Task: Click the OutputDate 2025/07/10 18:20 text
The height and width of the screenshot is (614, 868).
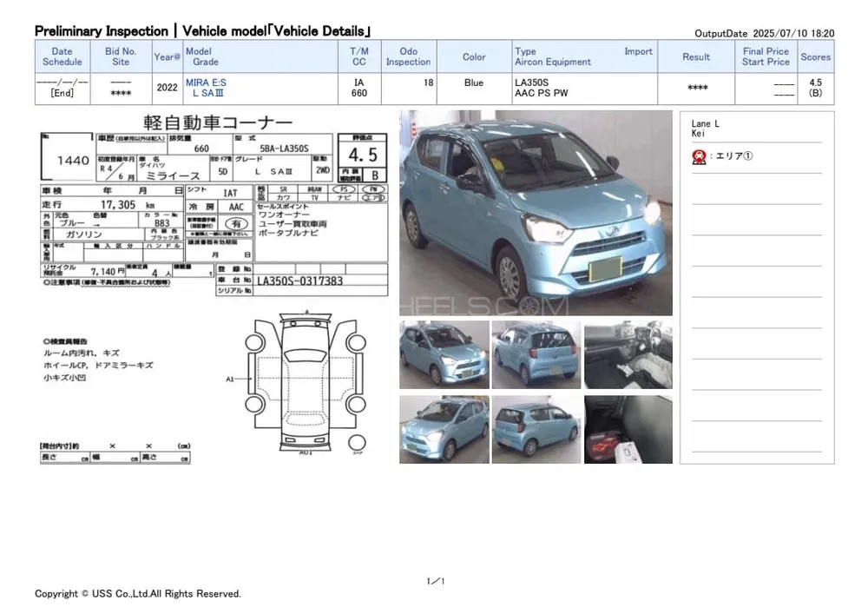Action: click(765, 33)
